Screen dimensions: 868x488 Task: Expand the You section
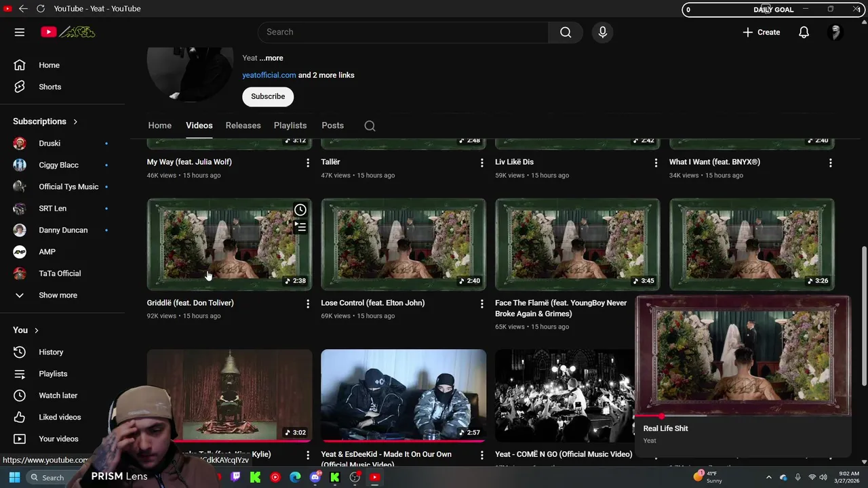[x=26, y=330]
